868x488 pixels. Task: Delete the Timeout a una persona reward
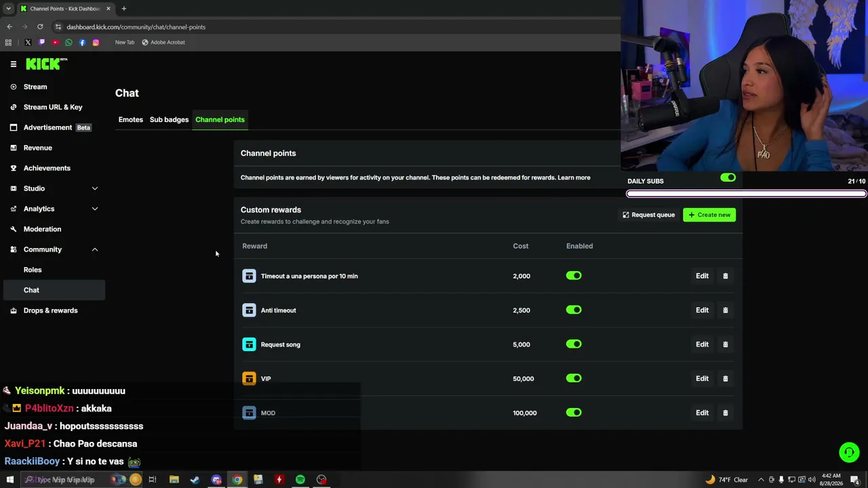[725, 276]
